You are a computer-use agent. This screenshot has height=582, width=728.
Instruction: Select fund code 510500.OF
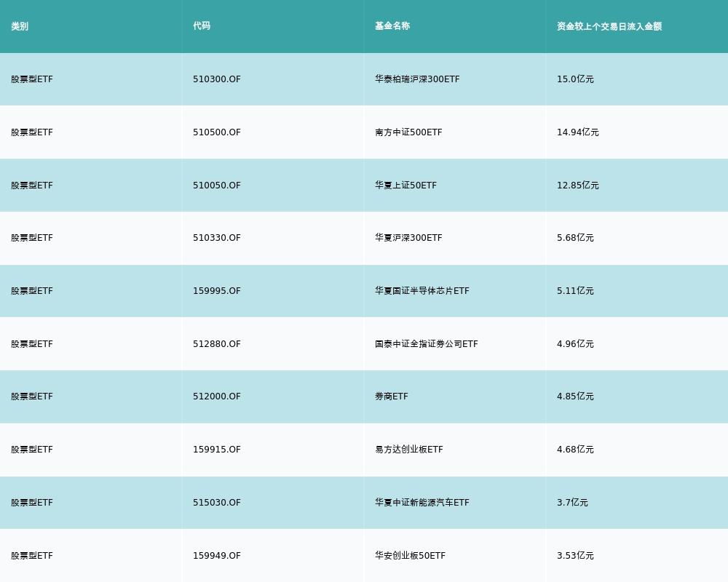[x=217, y=132]
